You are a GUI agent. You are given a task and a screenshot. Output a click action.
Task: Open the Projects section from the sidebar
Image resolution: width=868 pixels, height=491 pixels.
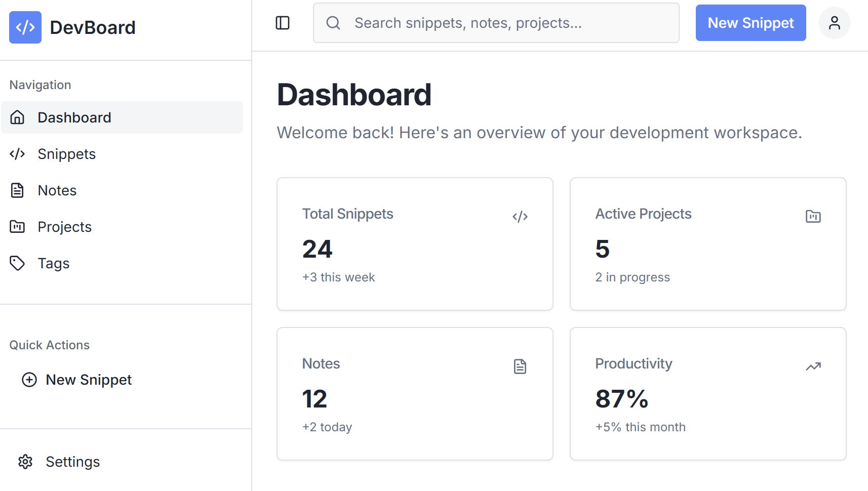[x=64, y=227]
